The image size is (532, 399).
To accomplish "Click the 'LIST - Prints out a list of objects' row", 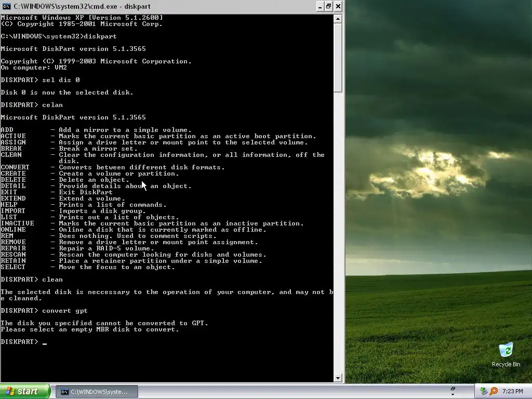I will pyautogui.click(x=89, y=217).
